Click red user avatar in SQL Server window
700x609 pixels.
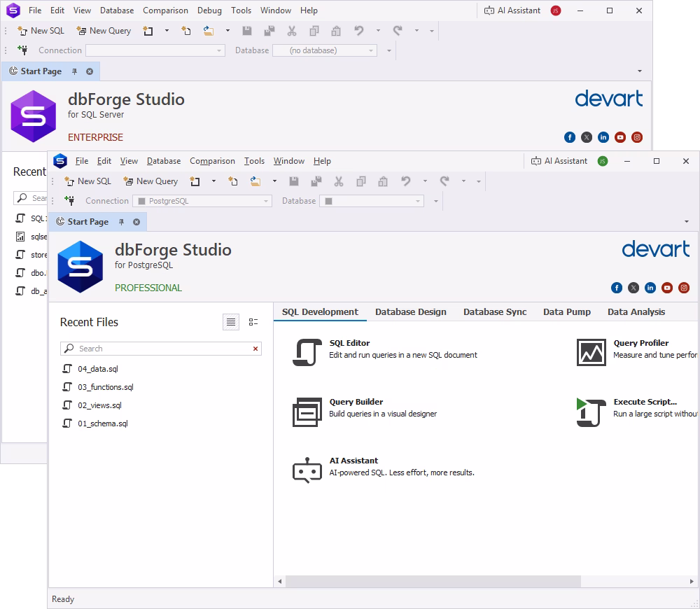pos(556,10)
